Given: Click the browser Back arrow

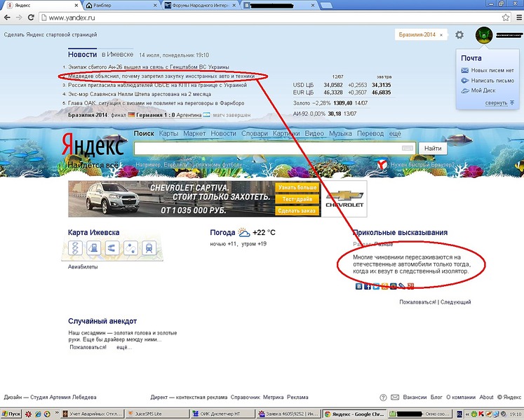Looking at the screenshot, I should 7,18.
